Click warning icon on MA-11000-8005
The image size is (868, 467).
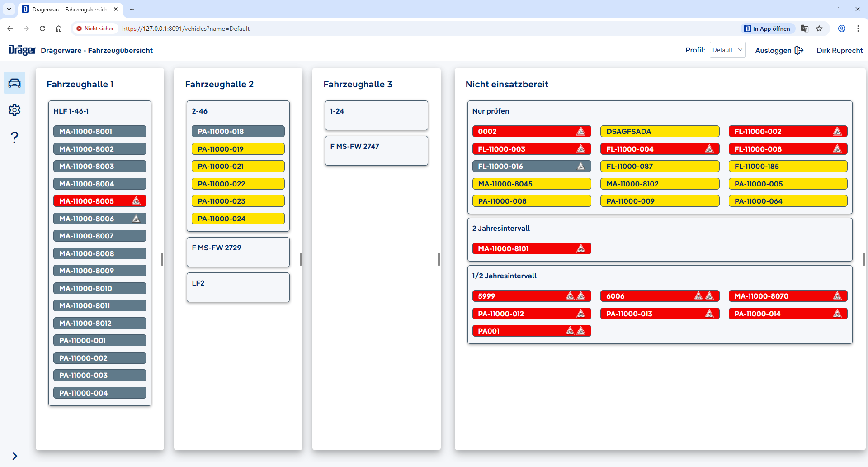click(x=136, y=201)
